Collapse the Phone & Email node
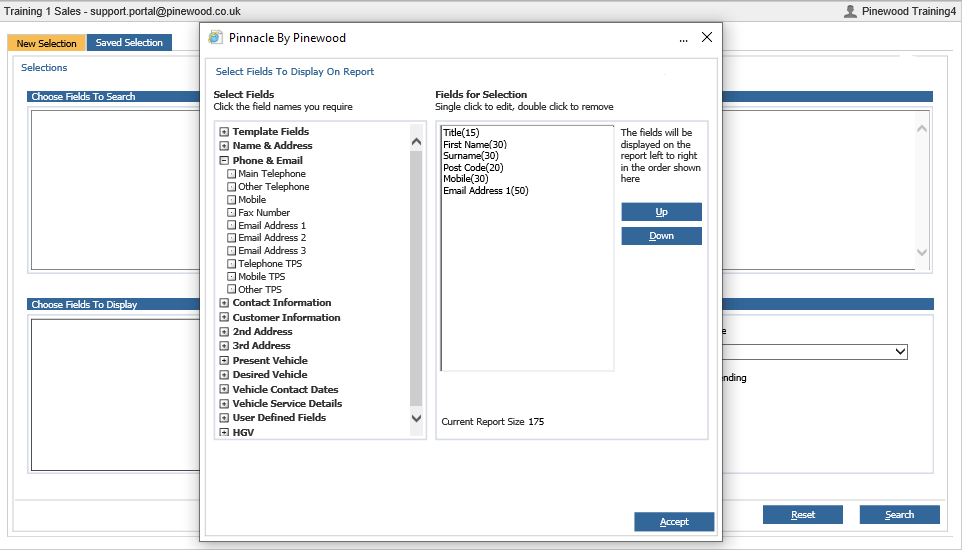This screenshot has height=550, width=962. [224, 161]
